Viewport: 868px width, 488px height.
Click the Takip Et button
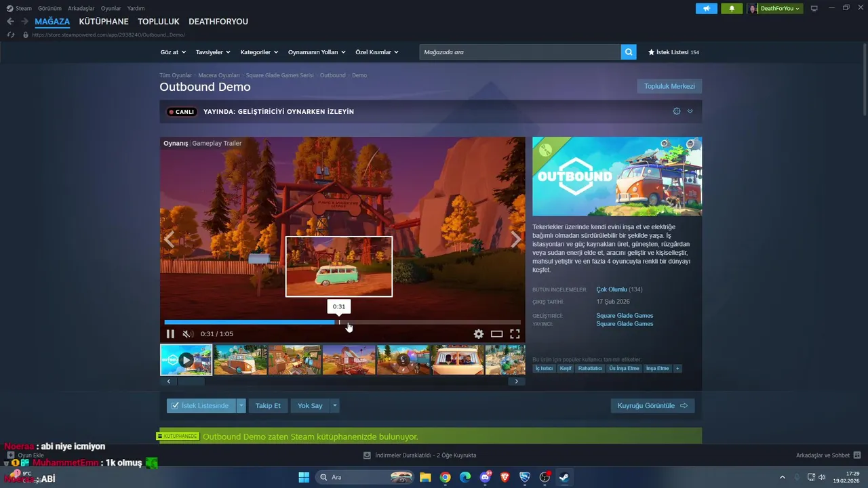[x=268, y=405]
